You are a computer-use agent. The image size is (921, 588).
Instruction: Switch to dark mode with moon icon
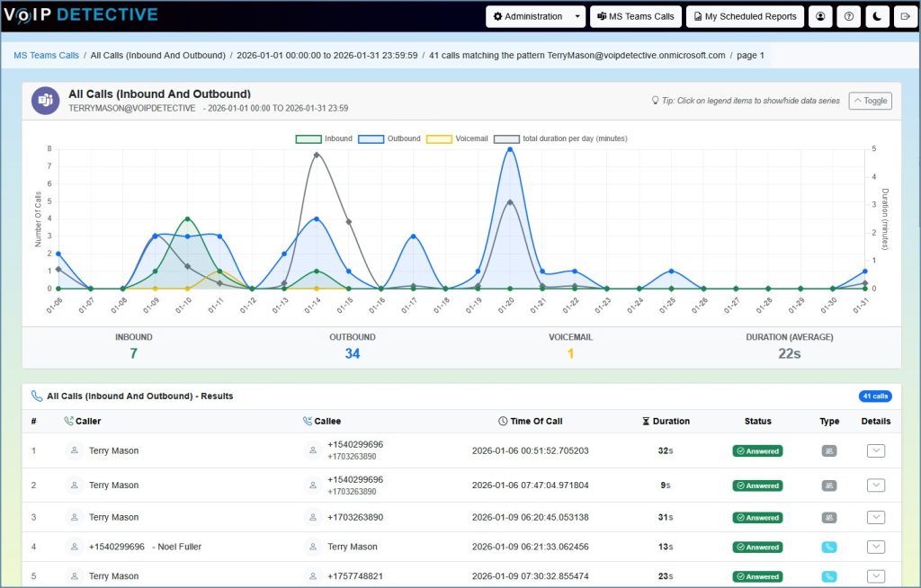[x=877, y=16]
